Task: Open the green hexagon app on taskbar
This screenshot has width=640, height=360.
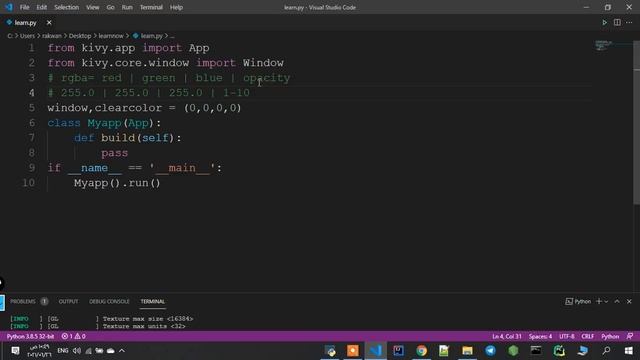Action: pyautogui.click(x=513, y=351)
